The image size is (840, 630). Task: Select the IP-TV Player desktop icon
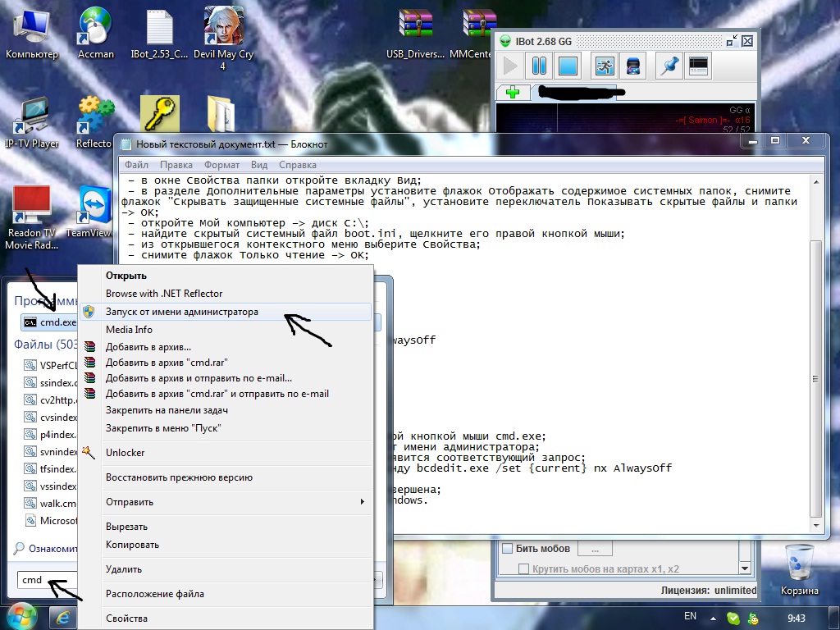(32, 122)
